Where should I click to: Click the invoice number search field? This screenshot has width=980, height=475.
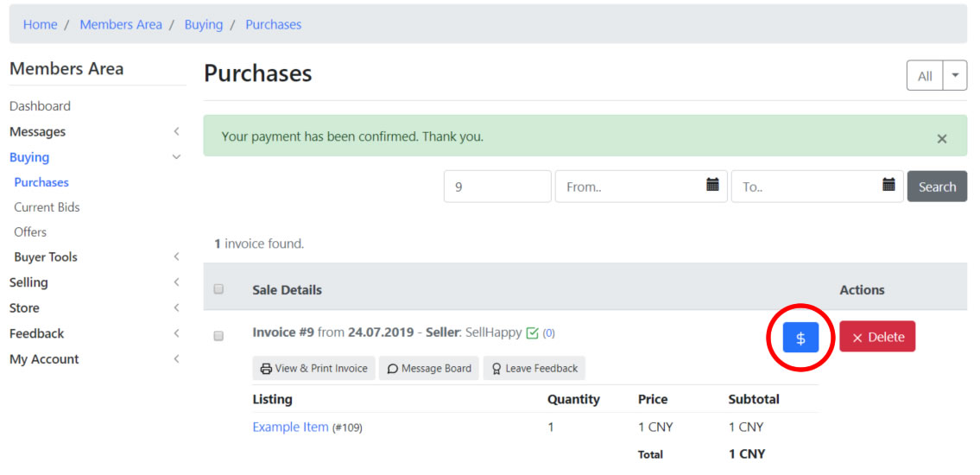tap(497, 187)
